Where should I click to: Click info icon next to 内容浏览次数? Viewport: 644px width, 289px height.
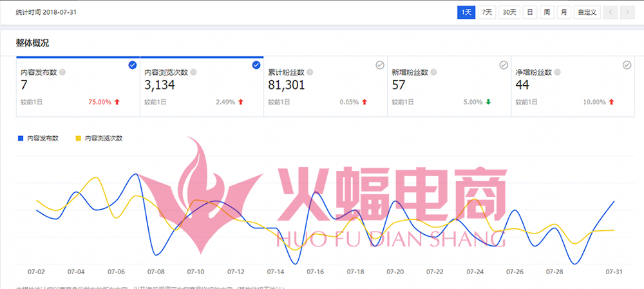point(193,72)
